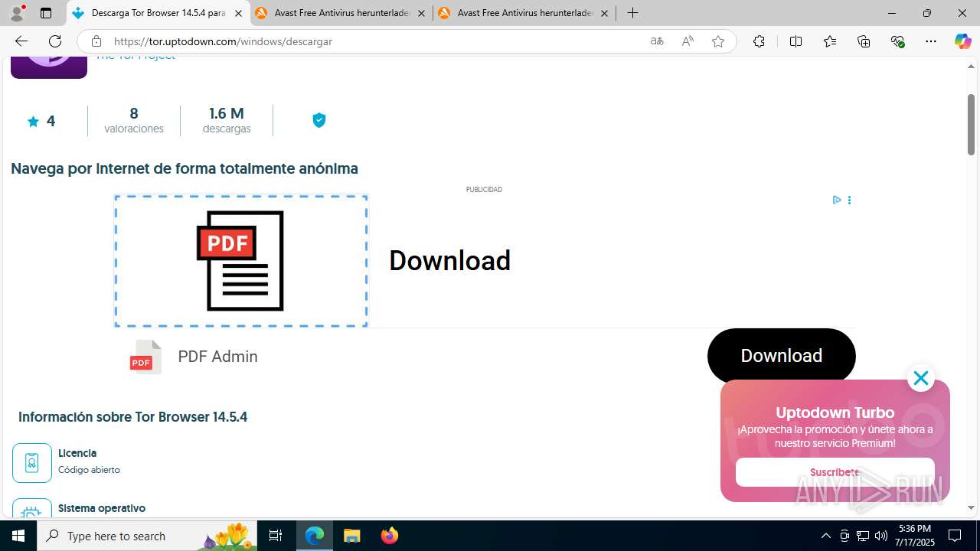
Task: Click the Sistema operativo label
Action: [x=102, y=508]
